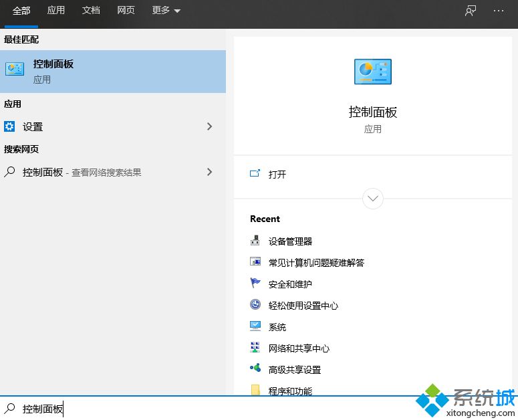Click the 高级共享设置 nodes icon

point(255,367)
